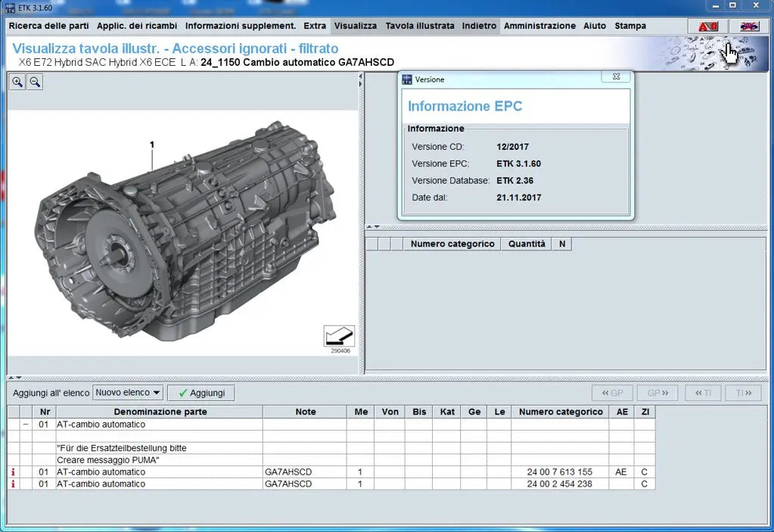The height and width of the screenshot is (532, 774).
Task: Click the zoom in magnifier icon
Action: pos(17,82)
